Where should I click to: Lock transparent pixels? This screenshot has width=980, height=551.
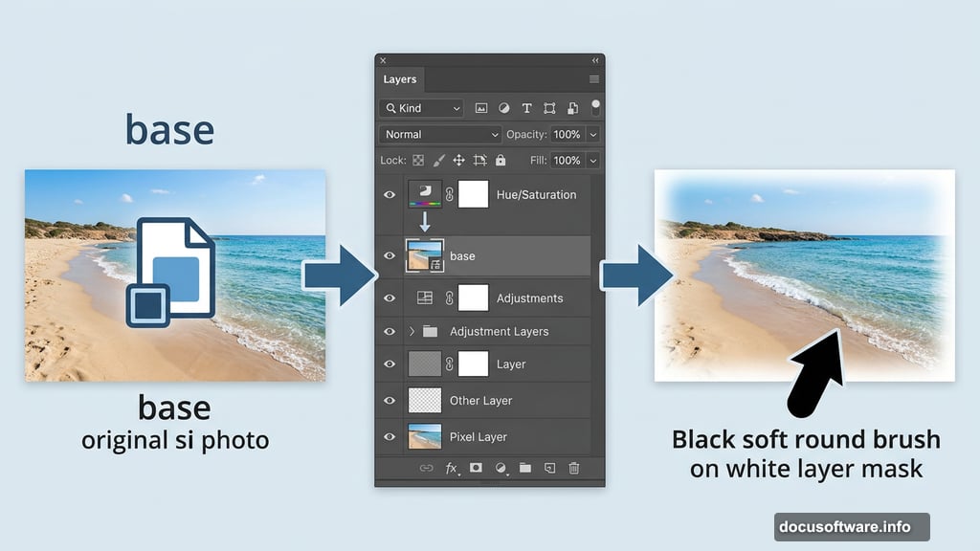tap(417, 160)
